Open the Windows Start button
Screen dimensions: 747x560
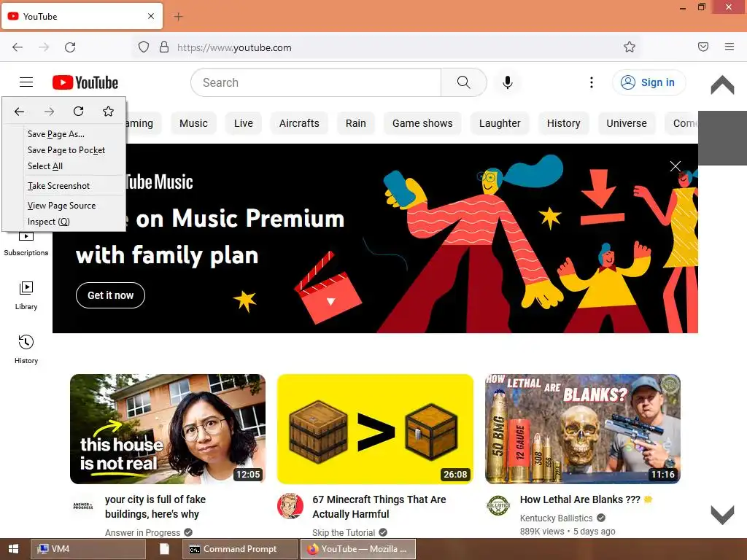[13, 549]
